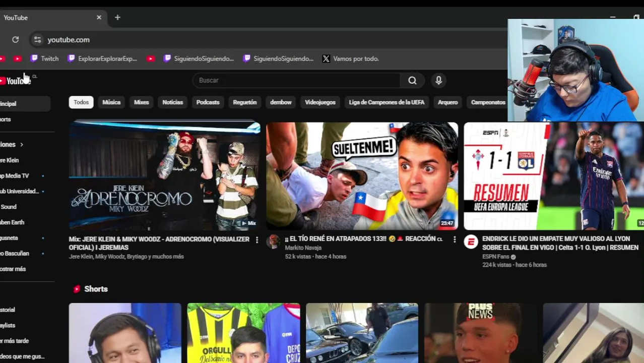
Task: Close the YouTube browser tab
Action: click(99, 17)
